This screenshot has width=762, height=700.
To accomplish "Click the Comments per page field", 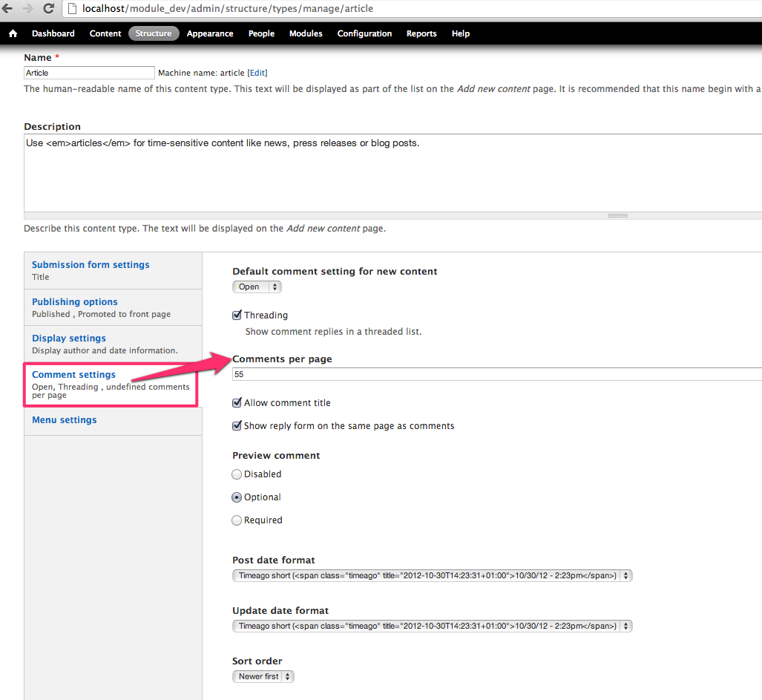I will click(x=497, y=374).
